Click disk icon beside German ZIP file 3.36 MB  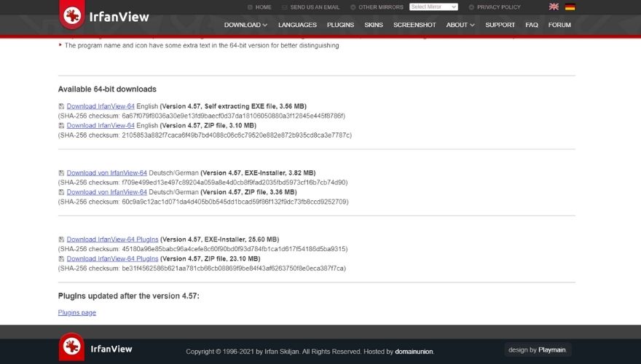[x=61, y=192]
